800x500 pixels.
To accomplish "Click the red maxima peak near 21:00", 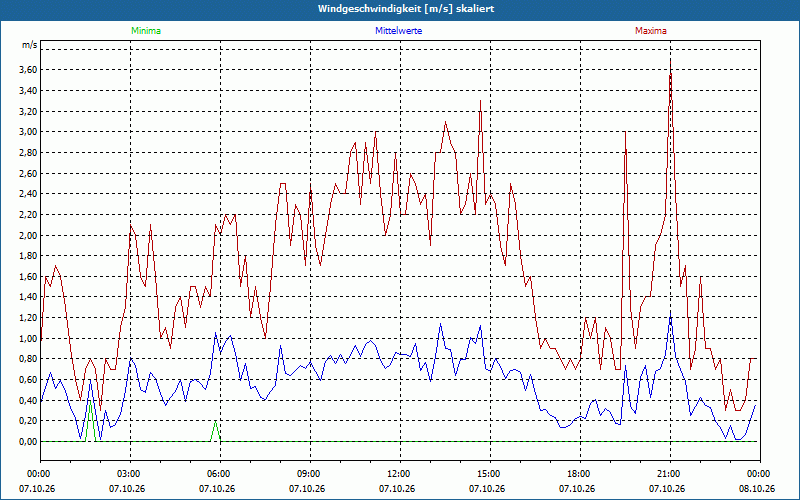I will pos(670,60).
